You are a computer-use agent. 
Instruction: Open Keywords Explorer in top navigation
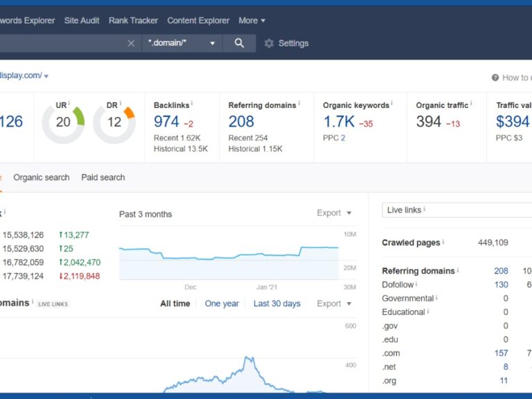27,20
